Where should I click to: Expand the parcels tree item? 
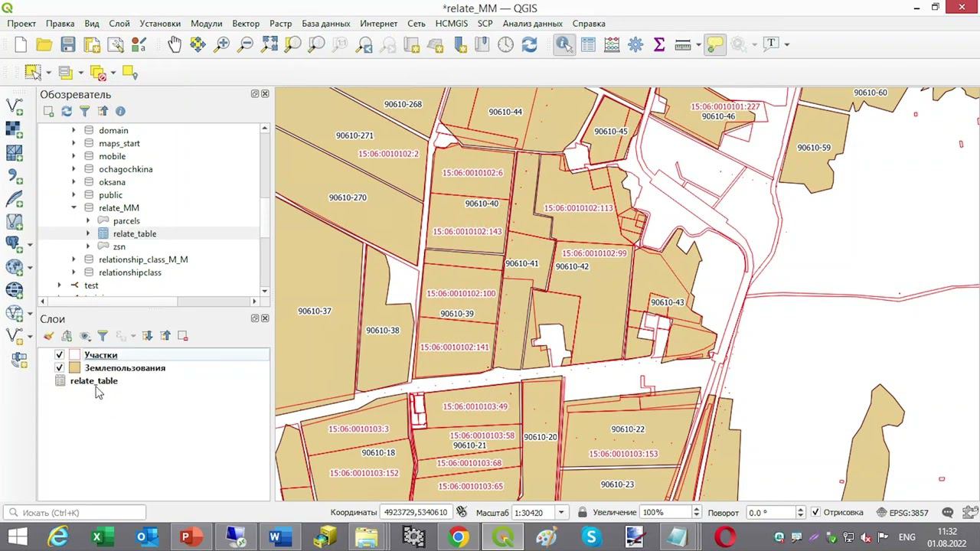pyautogui.click(x=88, y=221)
